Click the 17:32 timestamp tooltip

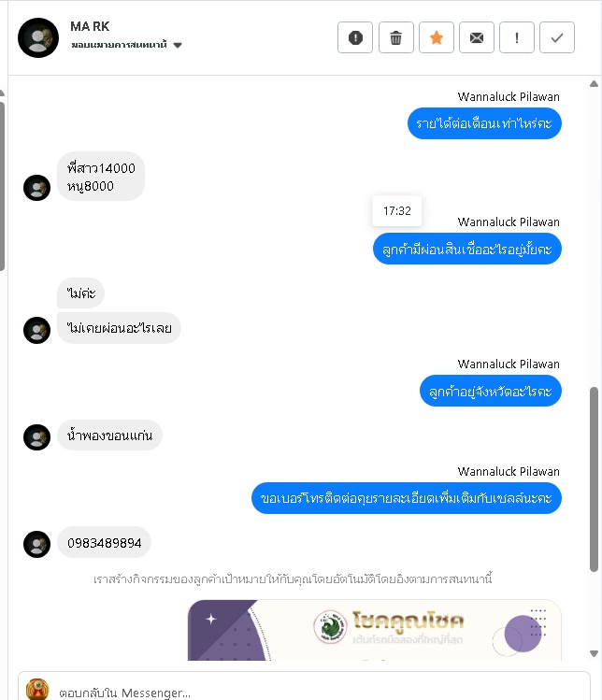pos(397,210)
